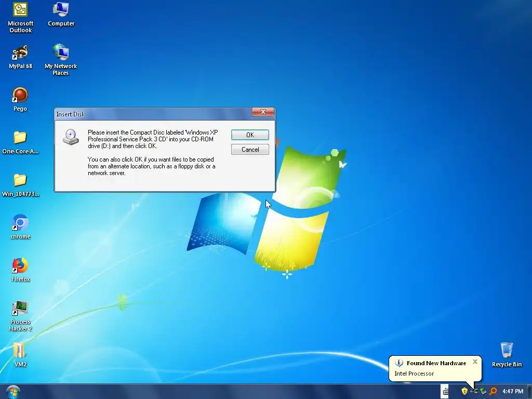Click the Found New Hardware balloon title
The height and width of the screenshot is (399, 532).
[436, 363]
